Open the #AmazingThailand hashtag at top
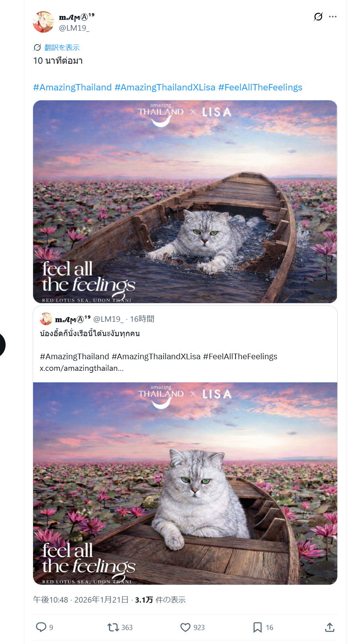The height and width of the screenshot is (644, 360). coord(73,87)
